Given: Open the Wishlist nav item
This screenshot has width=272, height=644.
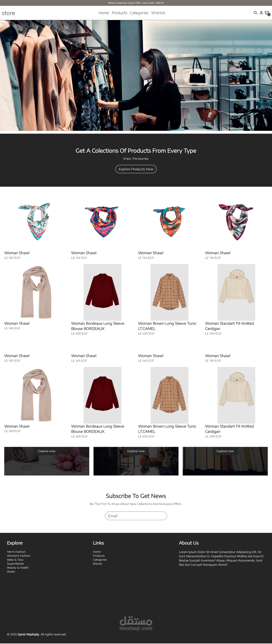Looking at the screenshot, I should click(x=158, y=13).
